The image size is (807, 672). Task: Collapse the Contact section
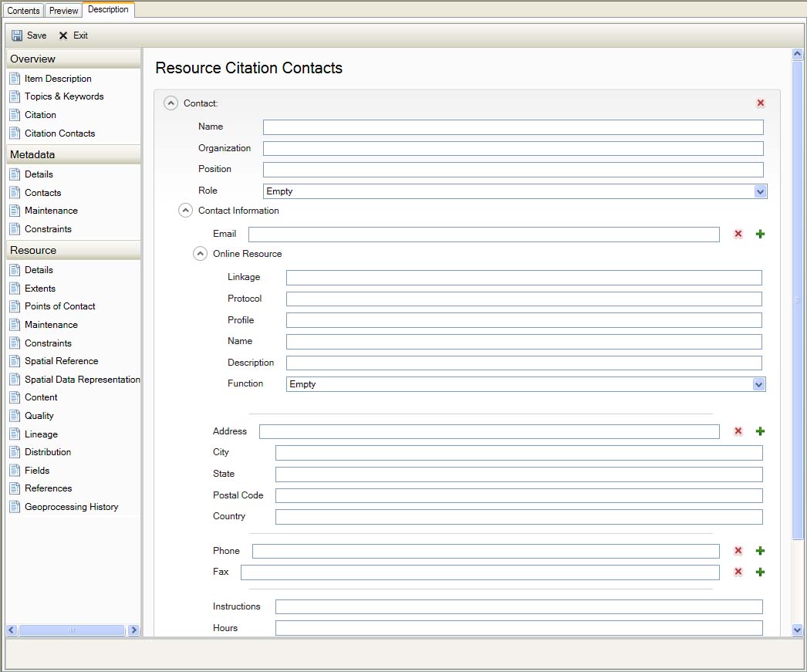tap(171, 103)
